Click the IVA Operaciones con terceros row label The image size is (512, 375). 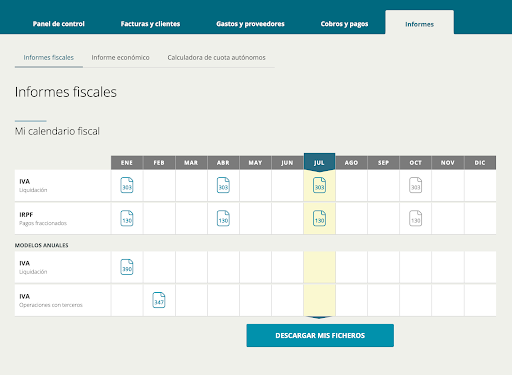51,300
